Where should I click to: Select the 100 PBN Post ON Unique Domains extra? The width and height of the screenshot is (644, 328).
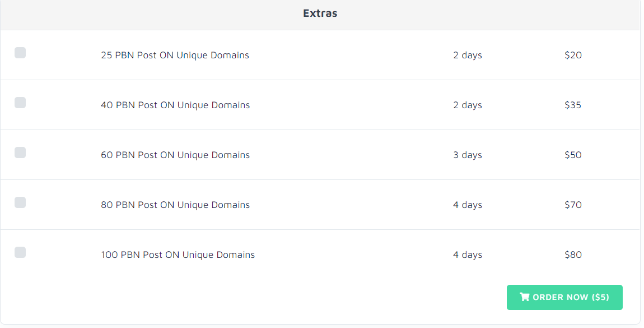[178, 255]
